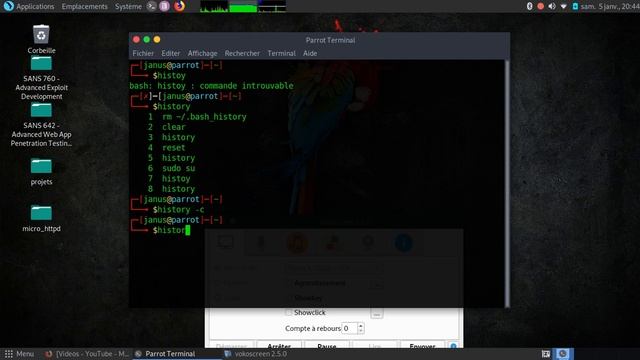Click the blue info icon beside Envoyer
The image size is (640, 360).
click(453, 346)
